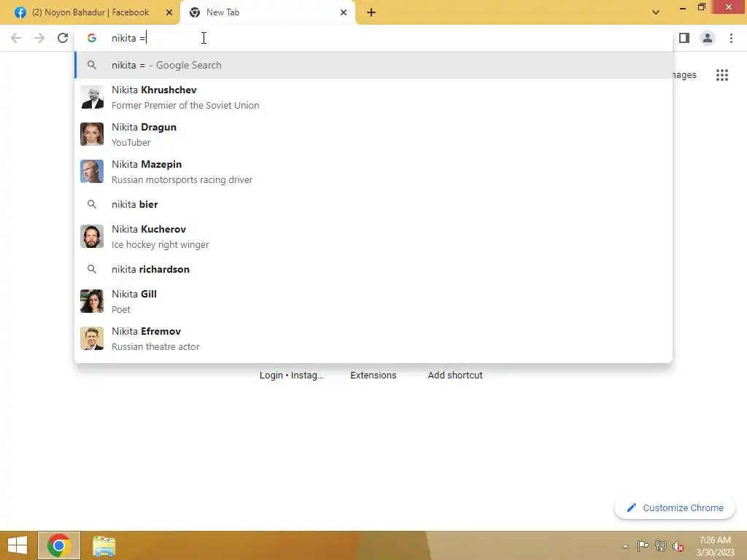Open a new tab with plus button

[371, 12]
